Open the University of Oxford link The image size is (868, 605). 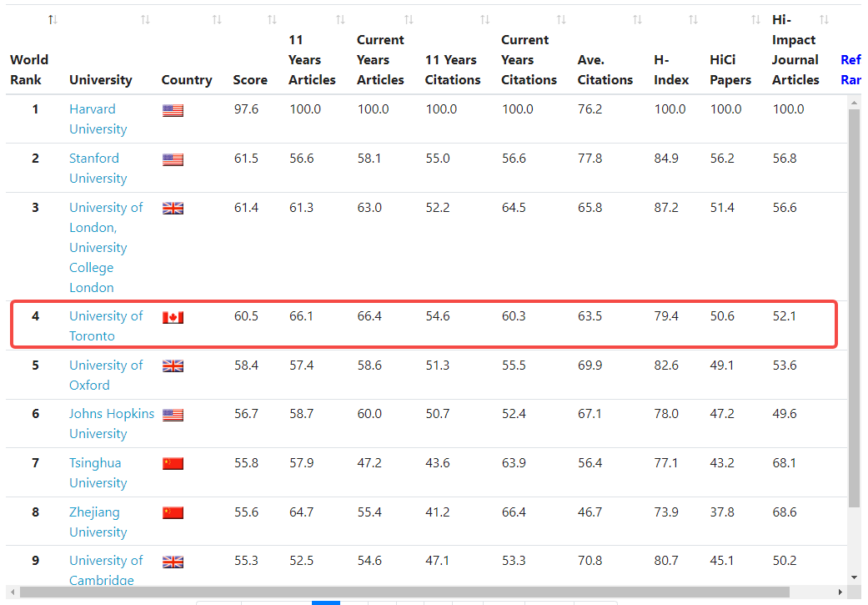pos(106,375)
